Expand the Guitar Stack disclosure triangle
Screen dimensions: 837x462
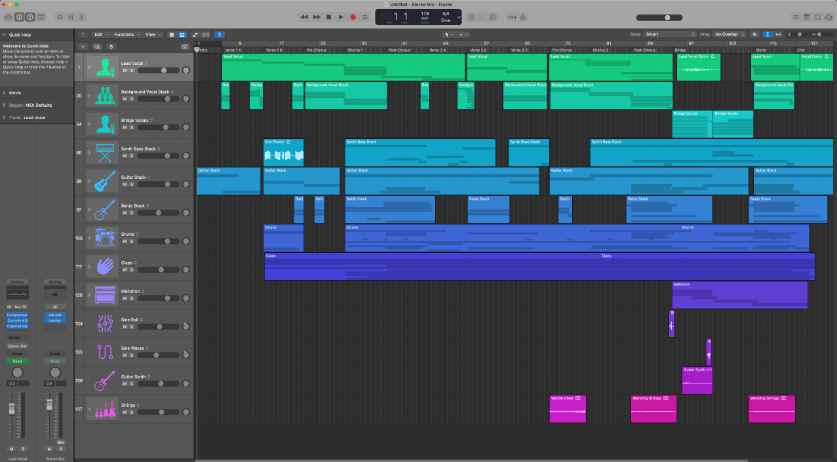89,181
